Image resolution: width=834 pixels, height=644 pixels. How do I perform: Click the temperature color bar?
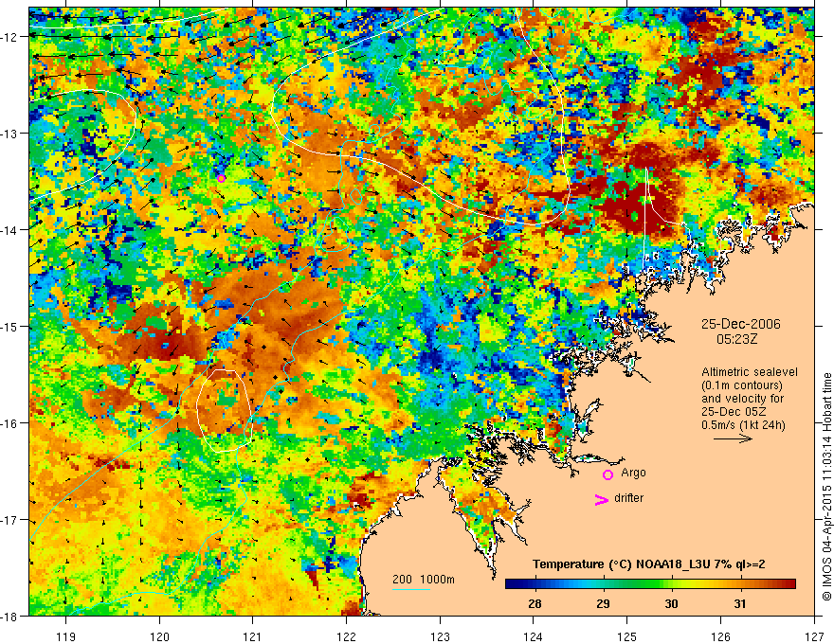[650, 584]
